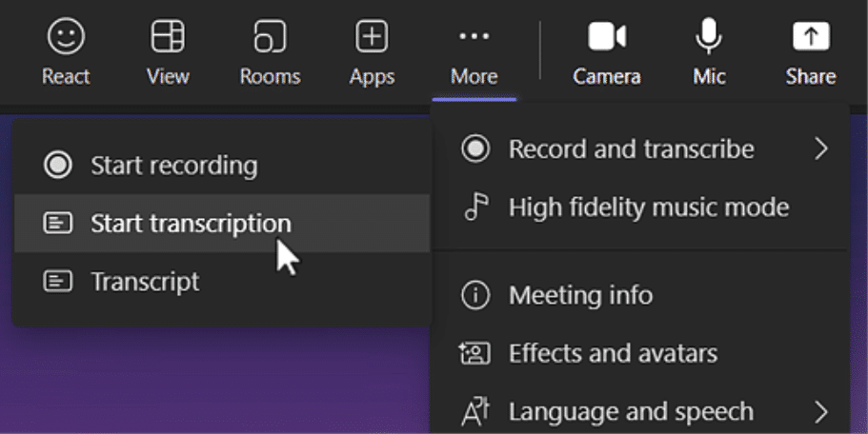868x434 pixels.
Task: Click the Record and transcribe label
Action: 631,149
